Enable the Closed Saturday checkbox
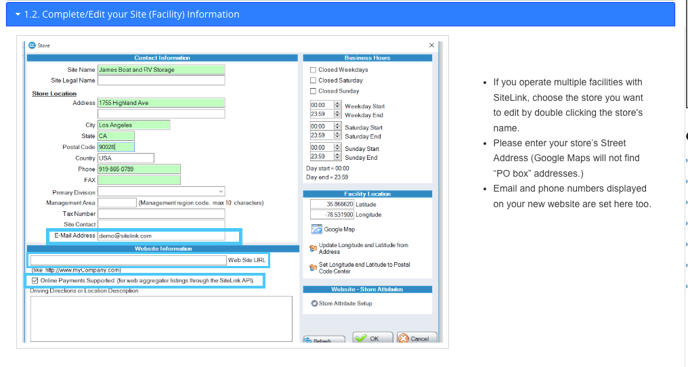Viewport: 688px width, 367px height. coord(313,80)
